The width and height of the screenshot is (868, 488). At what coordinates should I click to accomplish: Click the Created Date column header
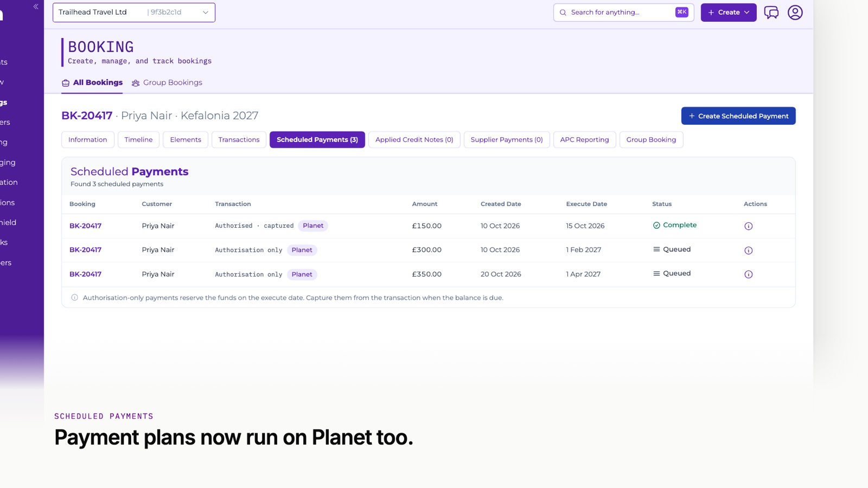[501, 204]
